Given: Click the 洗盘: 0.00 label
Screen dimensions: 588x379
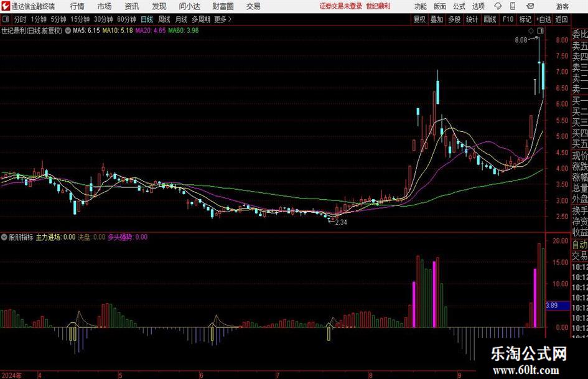Looking at the screenshot, I should [x=91, y=237].
